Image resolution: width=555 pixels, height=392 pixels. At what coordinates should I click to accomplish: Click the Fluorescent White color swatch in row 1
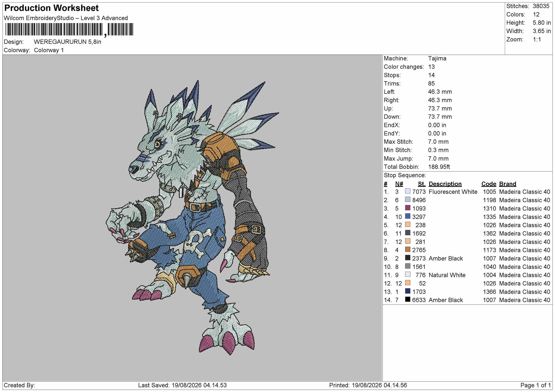(x=408, y=191)
